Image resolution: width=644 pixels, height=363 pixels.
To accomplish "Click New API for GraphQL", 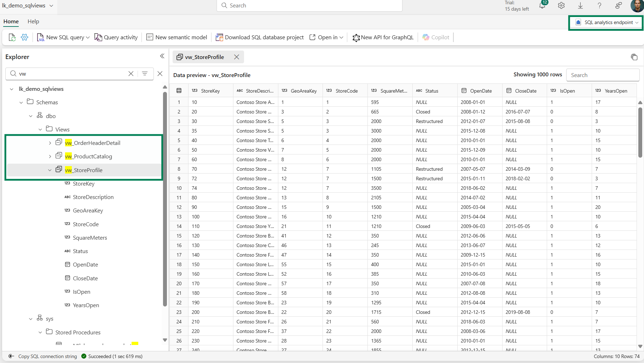I will pyautogui.click(x=383, y=37).
